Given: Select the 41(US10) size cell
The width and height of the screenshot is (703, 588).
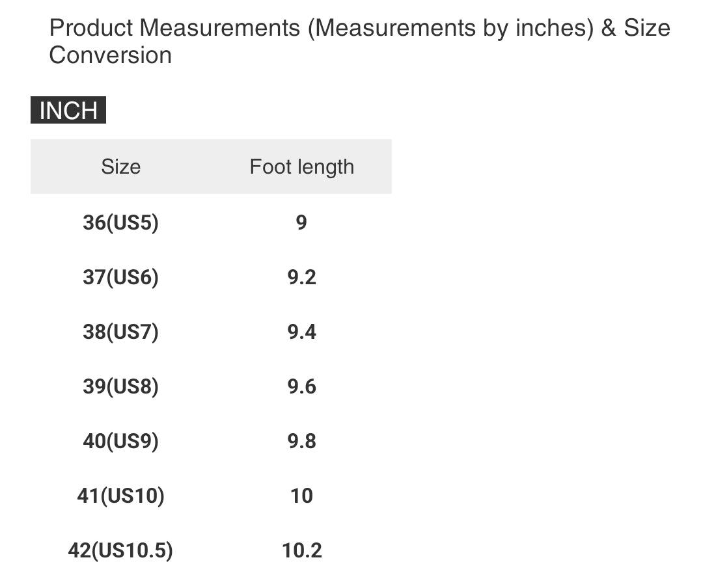Looking at the screenshot, I should click(x=120, y=496).
